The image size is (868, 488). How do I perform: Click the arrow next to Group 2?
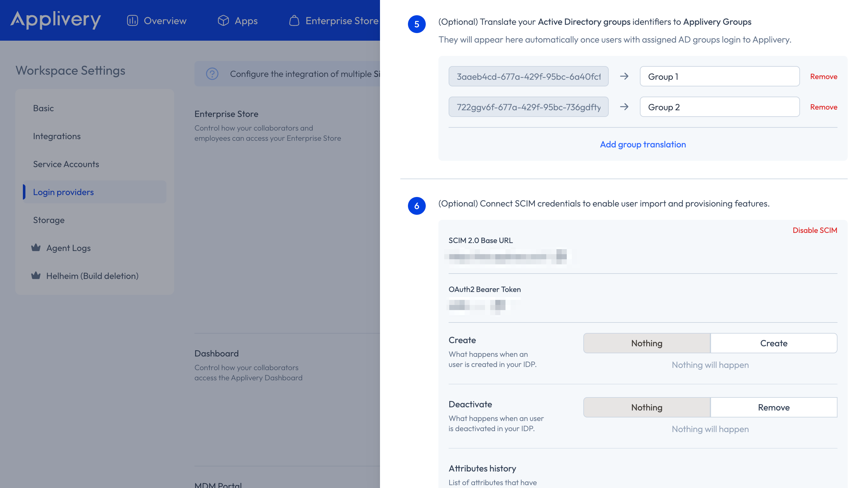624,107
